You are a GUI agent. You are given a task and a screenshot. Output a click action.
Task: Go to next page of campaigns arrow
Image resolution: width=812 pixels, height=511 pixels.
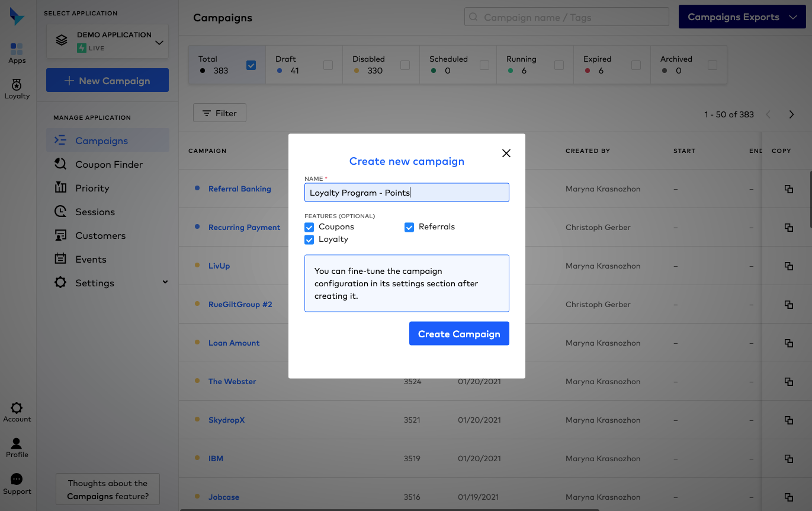pos(791,114)
